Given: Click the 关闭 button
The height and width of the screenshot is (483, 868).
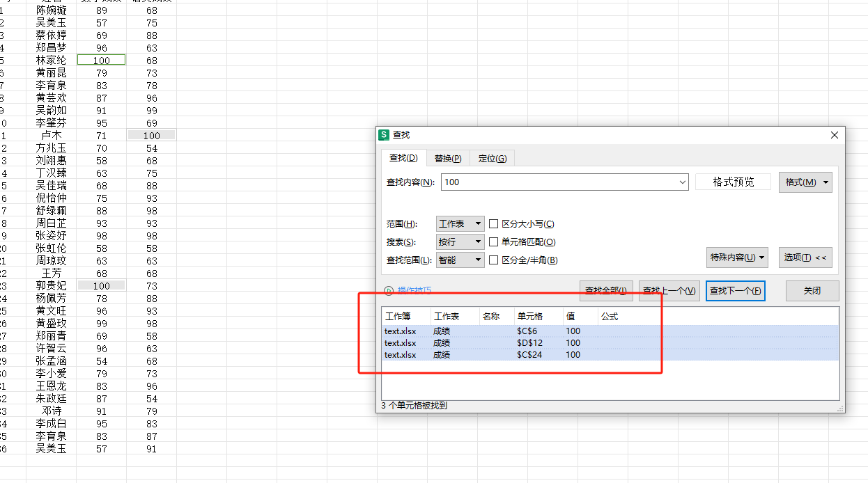Looking at the screenshot, I should 812,291.
